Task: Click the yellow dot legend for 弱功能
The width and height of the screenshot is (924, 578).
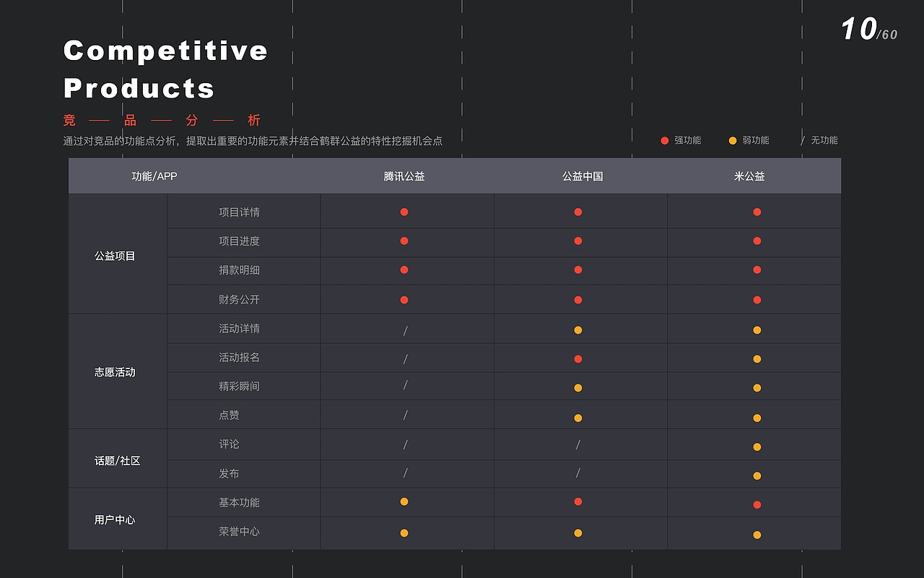Action: click(x=733, y=141)
